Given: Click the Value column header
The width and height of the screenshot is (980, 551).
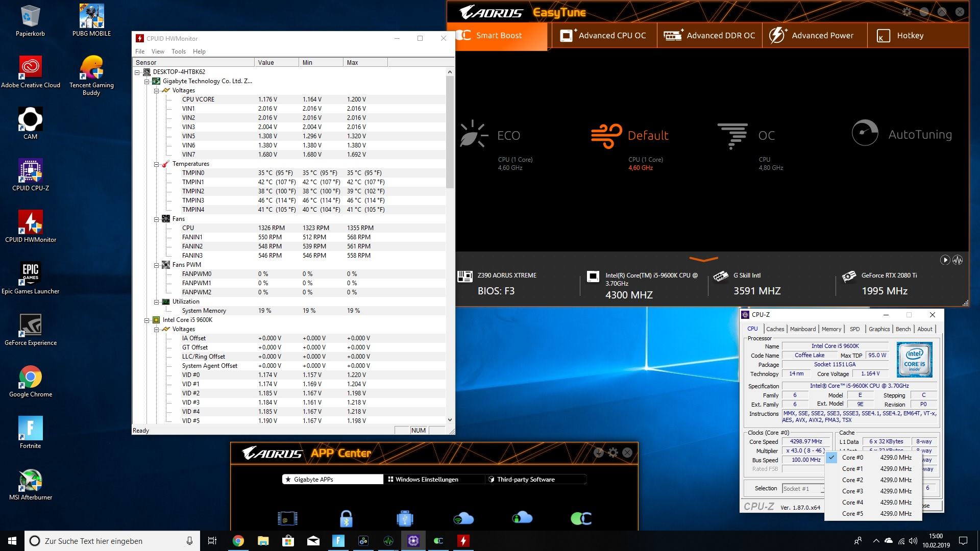Looking at the screenshot, I should [x=277, y=62].
